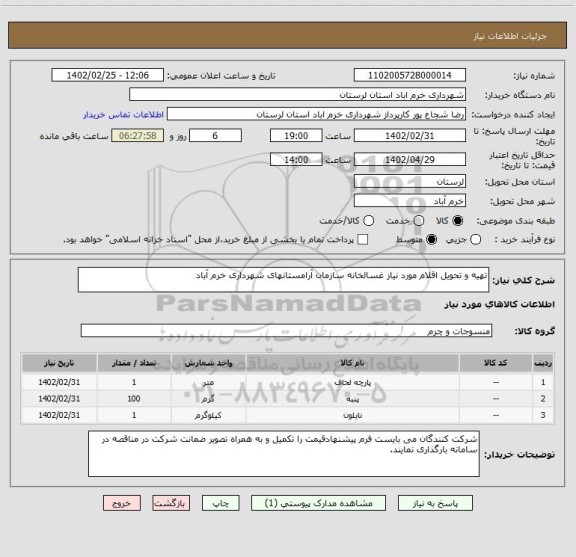This screenshot has height=557, width=576.
Task: Click the requester field رضا شجاع پور
Action: (x=316, y=114)
